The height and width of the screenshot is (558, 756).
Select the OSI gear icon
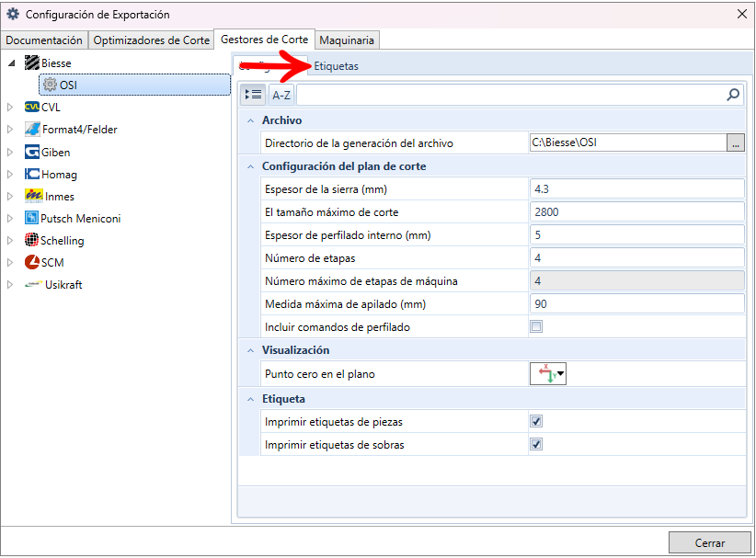[x=50, y=85]
